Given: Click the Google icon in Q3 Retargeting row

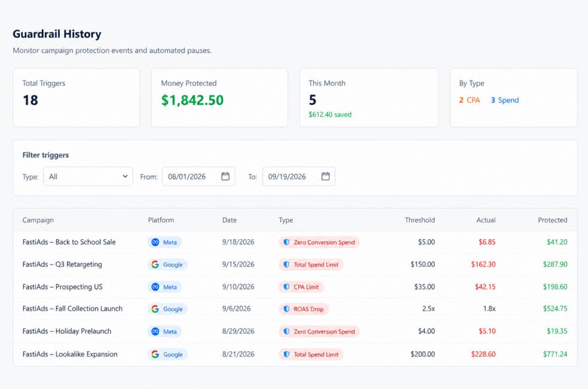Looking at the screenshot, I should tap(155, 265).
